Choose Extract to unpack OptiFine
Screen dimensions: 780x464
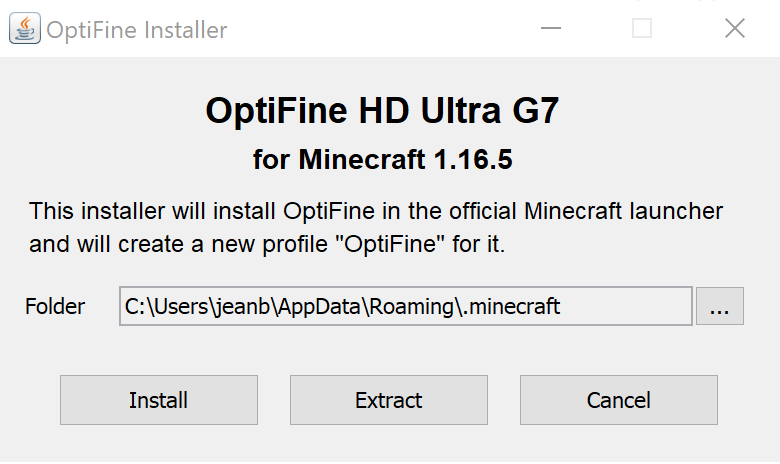388,400
